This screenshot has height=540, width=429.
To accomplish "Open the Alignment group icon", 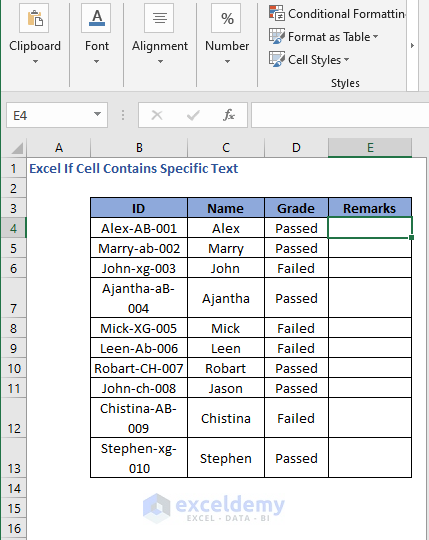I will coord(159,18).
